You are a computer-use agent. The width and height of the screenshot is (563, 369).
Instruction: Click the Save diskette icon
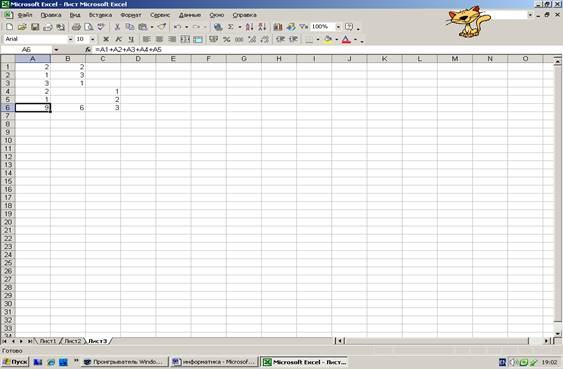pyautogui.click(x=35, y=27)
